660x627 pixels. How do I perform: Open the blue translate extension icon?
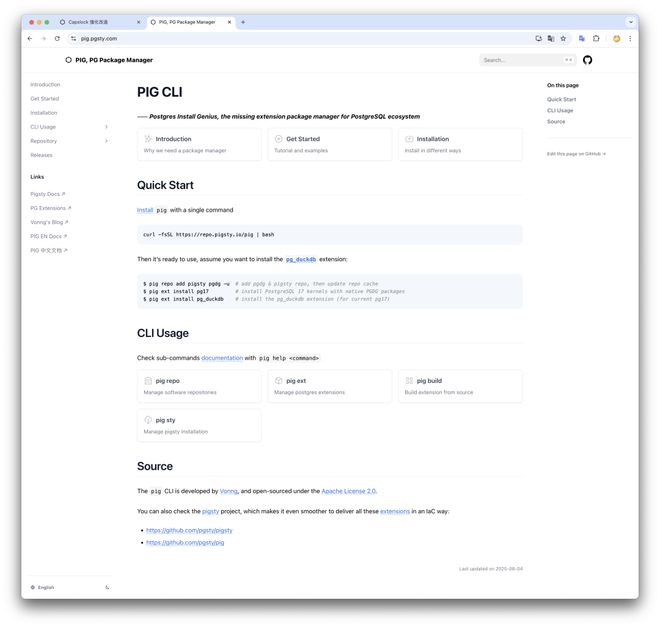click(582, 38)
